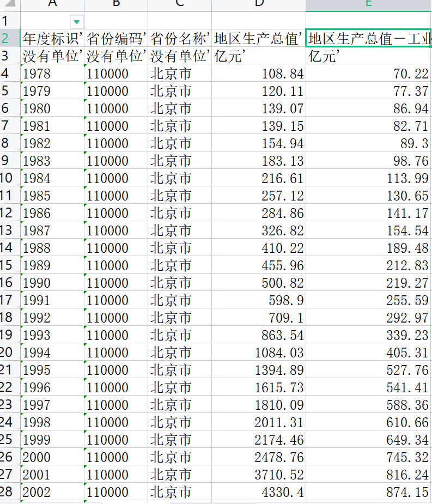Select row 2 header
The image size is (432, 504).
point(10,39)
